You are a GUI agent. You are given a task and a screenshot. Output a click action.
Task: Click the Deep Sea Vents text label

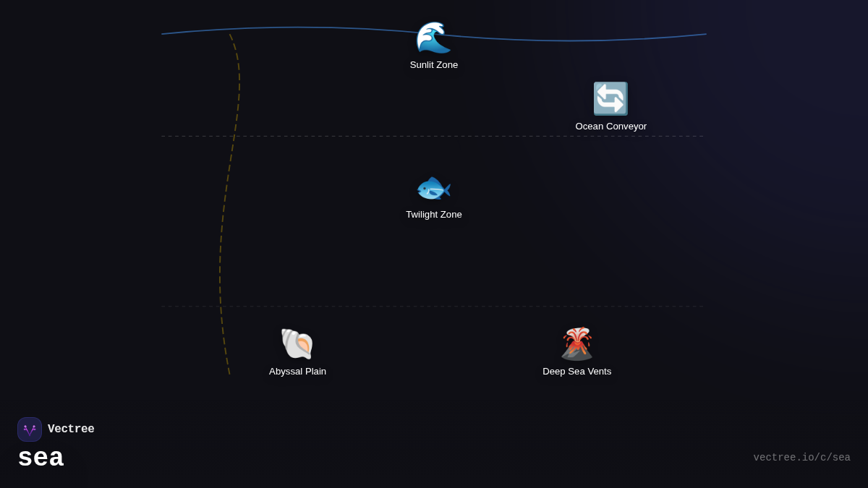coord(576,372)
